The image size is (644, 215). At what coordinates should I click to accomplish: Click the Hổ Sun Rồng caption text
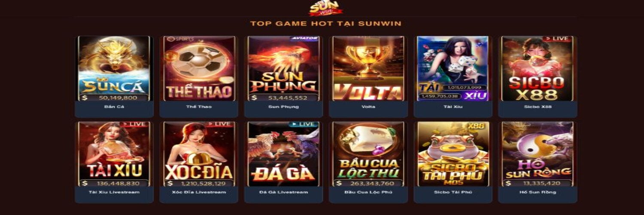[x=538, y=192]
